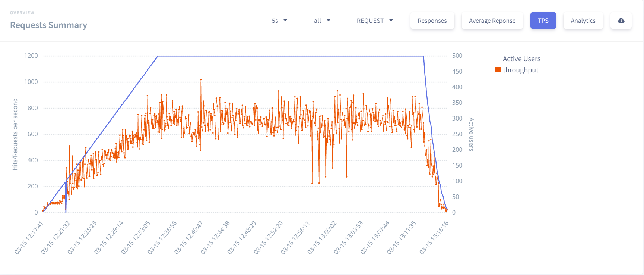Expand the 'all' filter dropdown

(322, 21)
